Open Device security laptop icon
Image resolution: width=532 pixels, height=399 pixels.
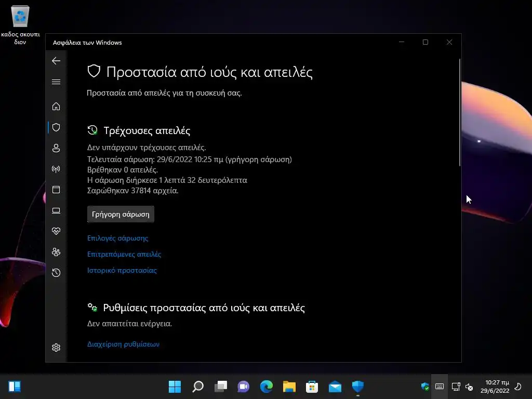56,211
